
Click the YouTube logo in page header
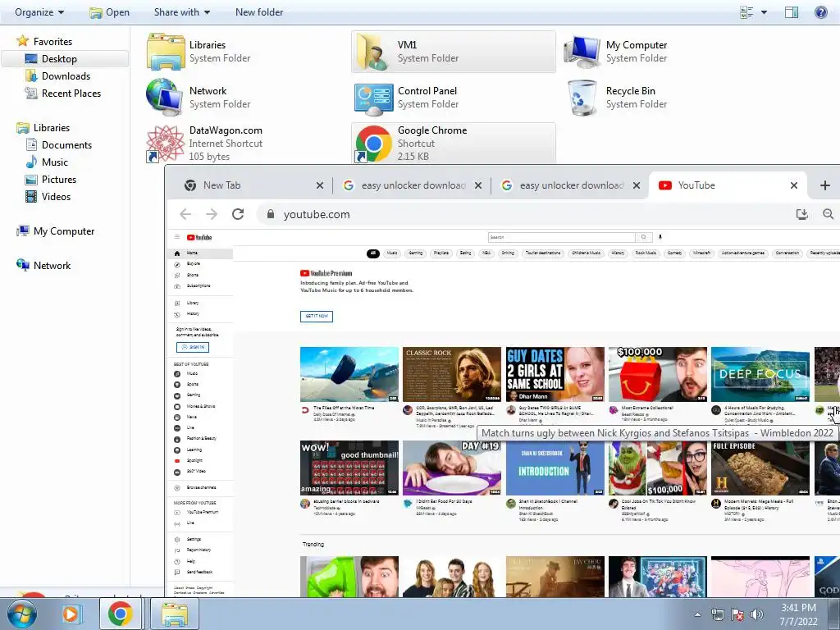click(199, 237)
